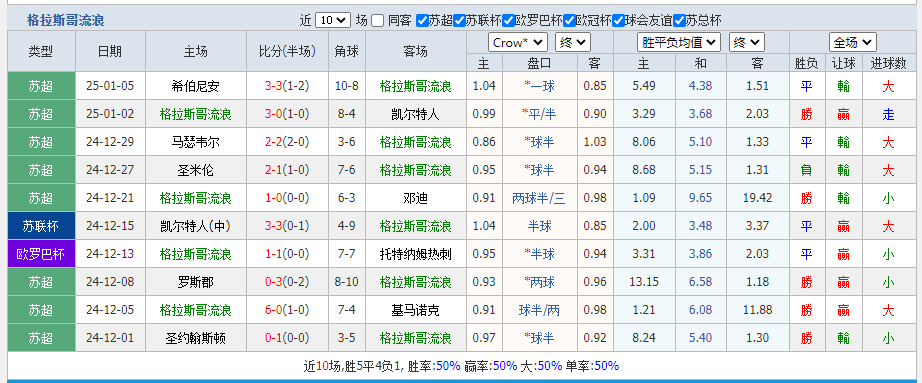Viewport: 922px width, 383px height.
Task: Uncheck the 苏超 league filter
Action: pos(422,21)
